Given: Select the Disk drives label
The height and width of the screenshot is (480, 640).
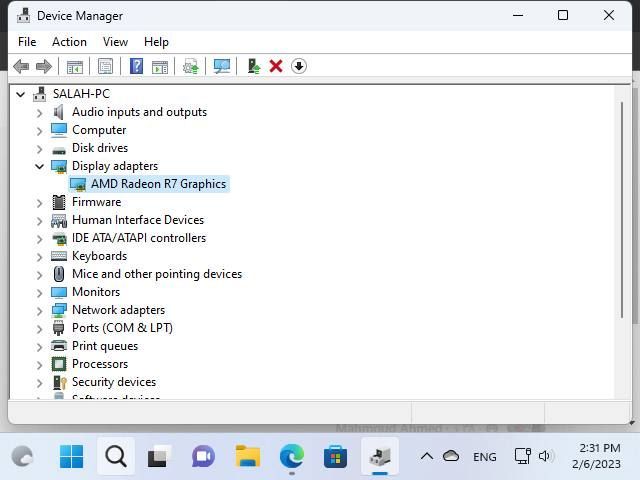Looking at the screenshot, I should [100, 148].
